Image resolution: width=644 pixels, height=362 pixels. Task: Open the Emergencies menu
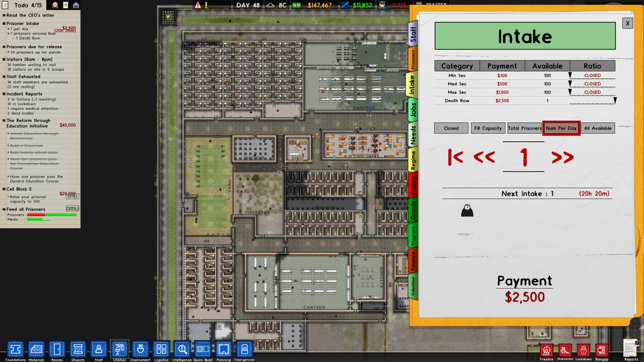[244, 350]
